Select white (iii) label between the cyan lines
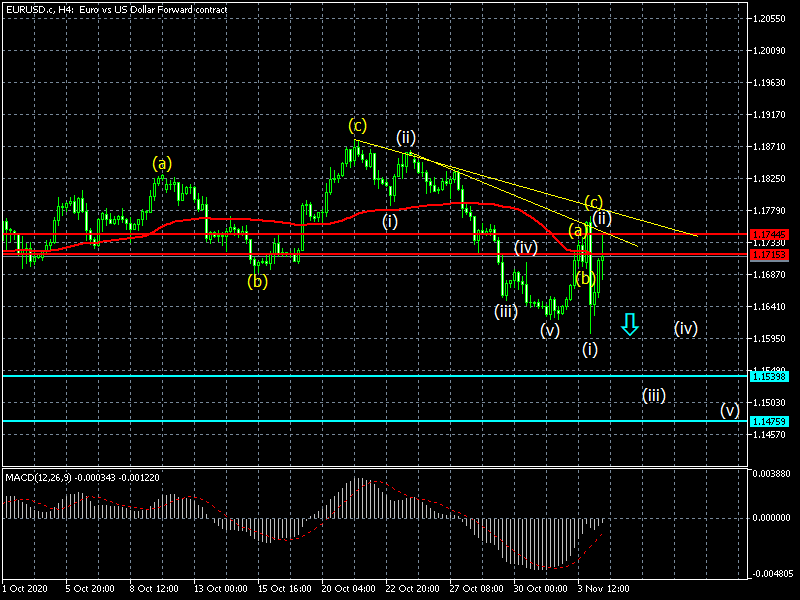Screen dimensions: 800x600 [653, 395]
